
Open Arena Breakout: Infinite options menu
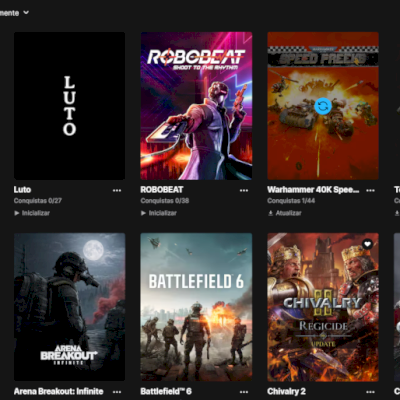pyautogui.click(x=117, y=392)
